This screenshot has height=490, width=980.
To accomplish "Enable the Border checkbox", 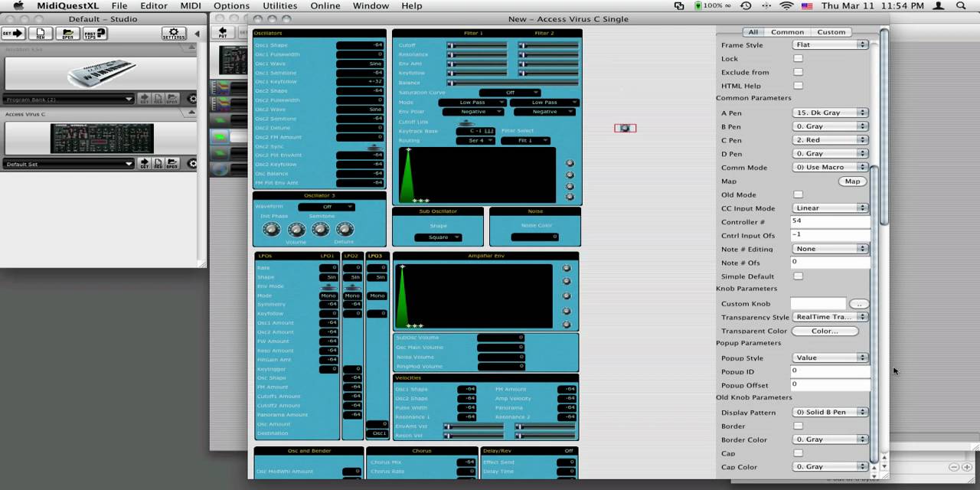I will [x=798, y=426].
